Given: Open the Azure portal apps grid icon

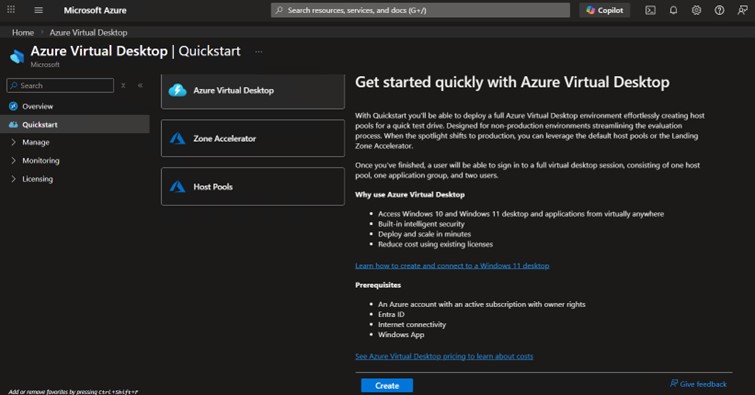Looking at the screenshot, I should [x=11, y=10].
